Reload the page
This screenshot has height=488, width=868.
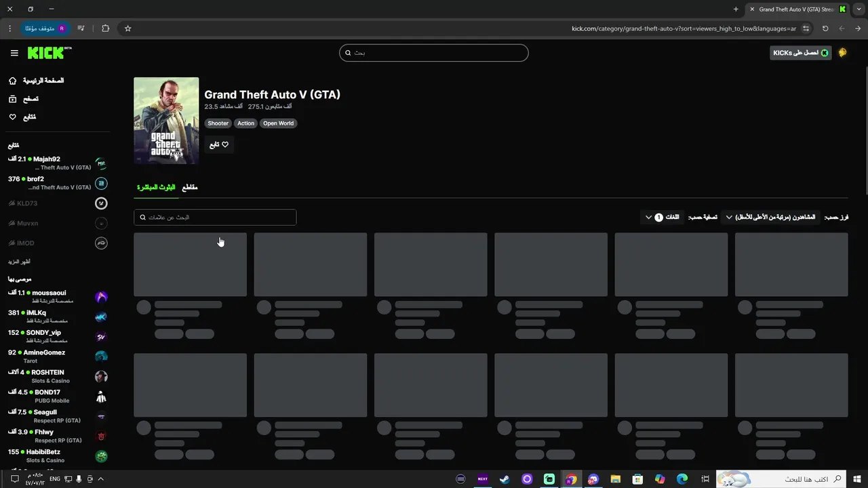pyautogui.click(x=825, y=28)
